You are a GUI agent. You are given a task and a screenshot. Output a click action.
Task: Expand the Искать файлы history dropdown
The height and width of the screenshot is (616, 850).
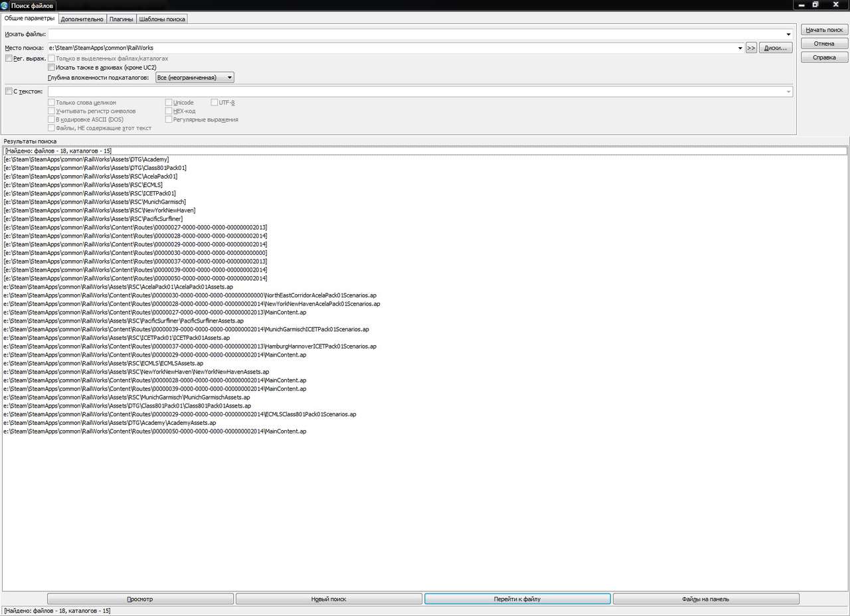point(789,34)
